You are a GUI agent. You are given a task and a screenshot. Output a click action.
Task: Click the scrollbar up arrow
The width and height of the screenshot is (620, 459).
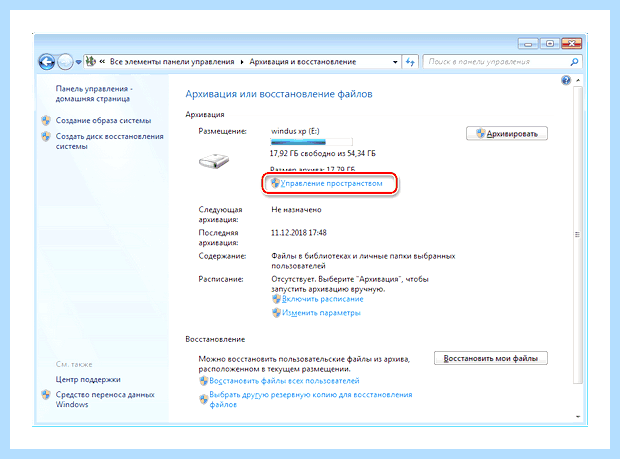[x=578, y=80]
